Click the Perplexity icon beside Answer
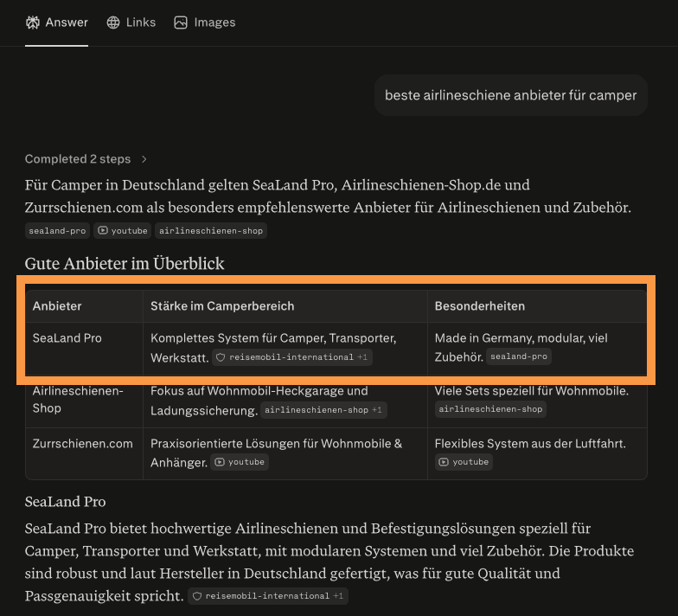Viewport: 678px width, 616px height. pyautogui.click(x=33, y=22)
